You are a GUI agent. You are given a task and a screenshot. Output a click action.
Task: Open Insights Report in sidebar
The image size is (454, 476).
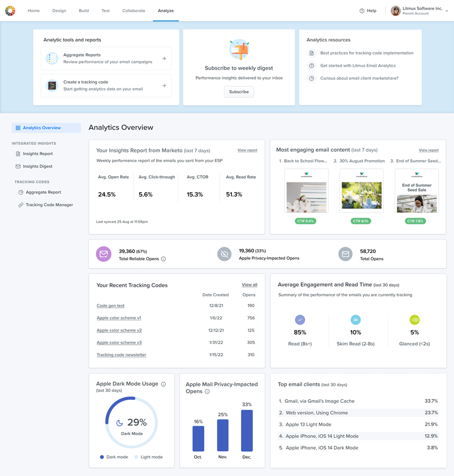click(x=38, y=154)
